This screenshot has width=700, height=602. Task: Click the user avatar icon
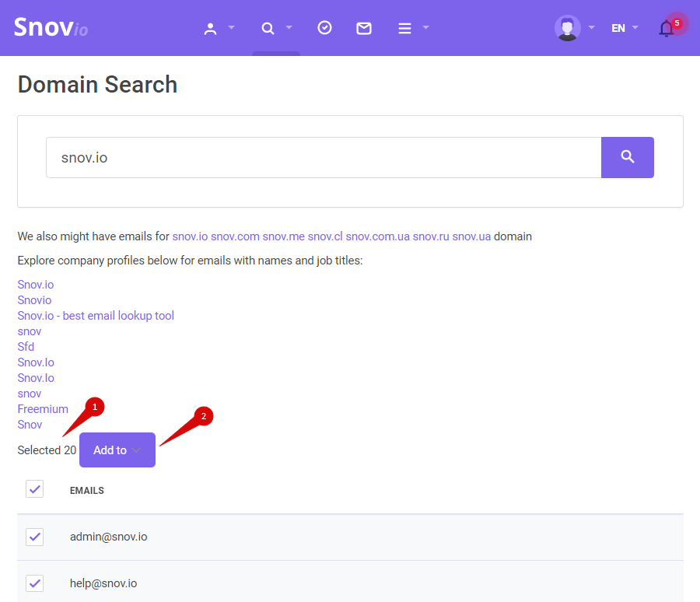(568, 28)
